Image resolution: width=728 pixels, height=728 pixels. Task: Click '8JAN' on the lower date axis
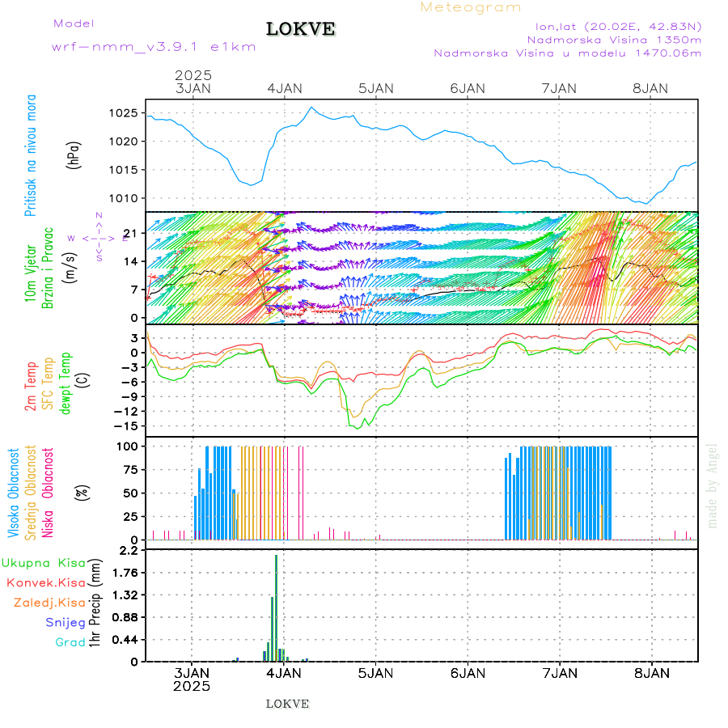click(x=652, y=673)
